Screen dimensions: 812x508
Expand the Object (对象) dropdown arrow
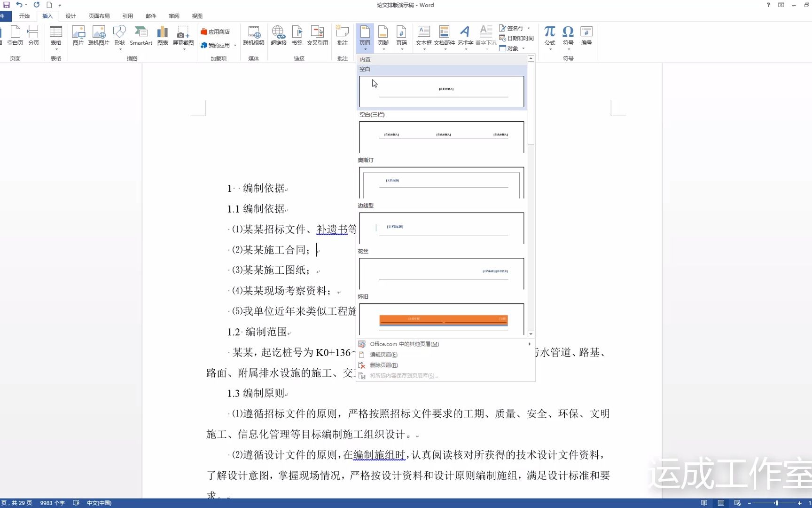point(523,48)
